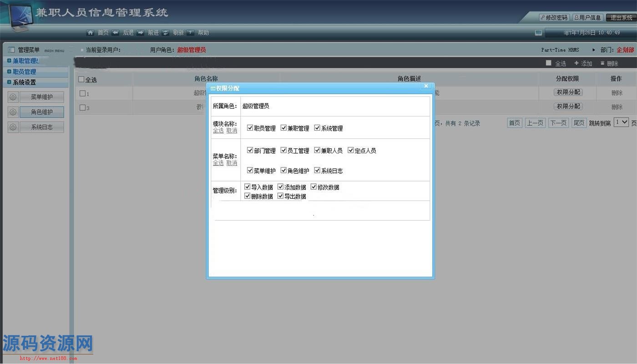Click the back arrow icon beside 后退
637x364 pixels.
[x=116, y=33]
